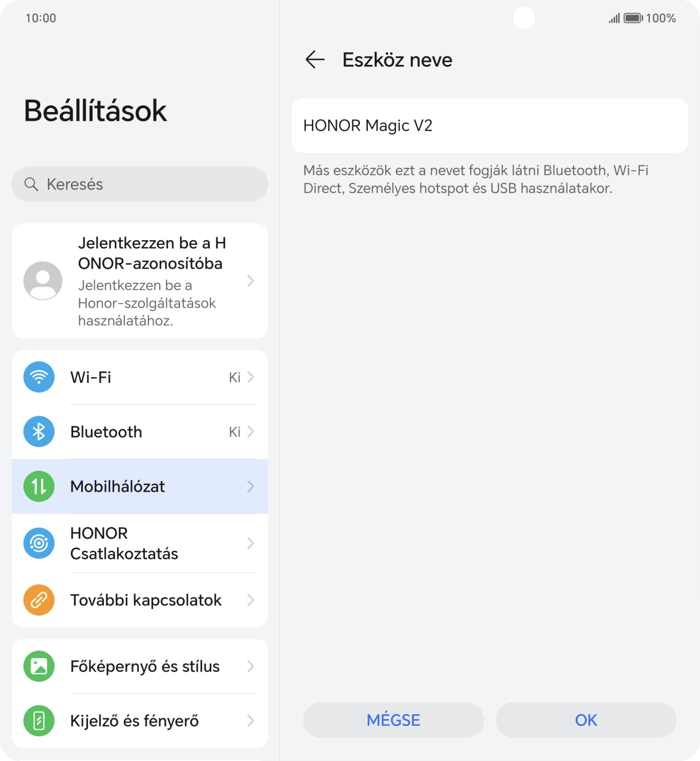Tap the Kijelző és fényerő icon
The height and width of the screenshot is (761, 700).
(x=39, y=721)
